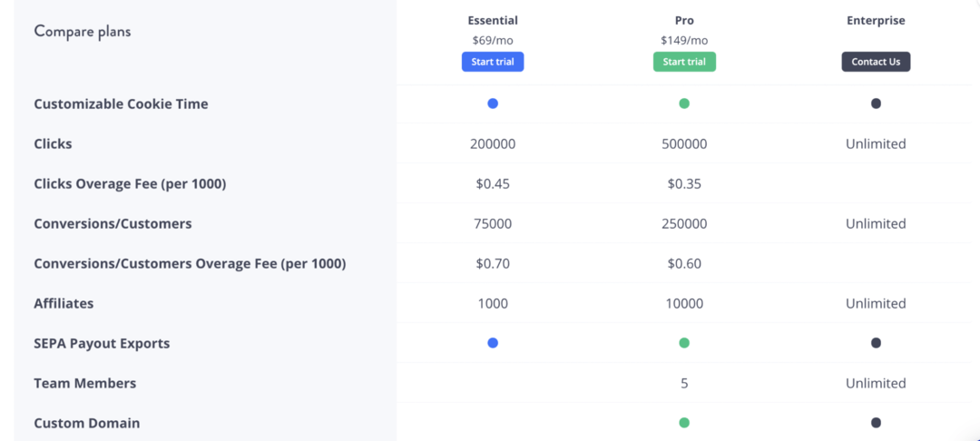Screen dimensions: 980x441
Task: Click the Compare plans title
Action: pyautogui.click(x=83, y=32)
